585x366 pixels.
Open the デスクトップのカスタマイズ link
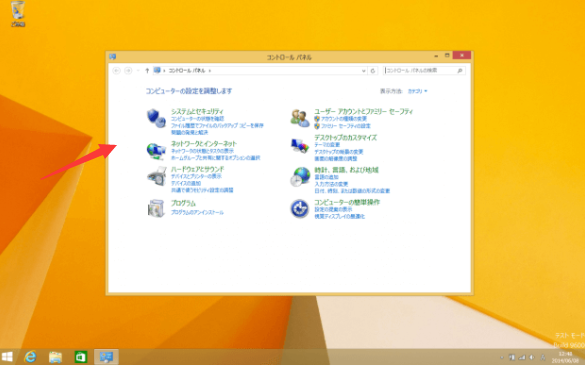[345, 138]
